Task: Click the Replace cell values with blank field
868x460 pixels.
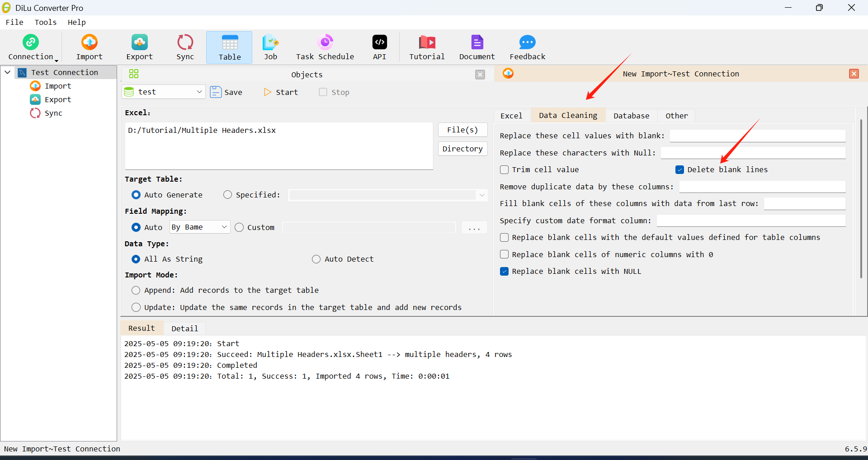Action: click(x=758, y=136)
